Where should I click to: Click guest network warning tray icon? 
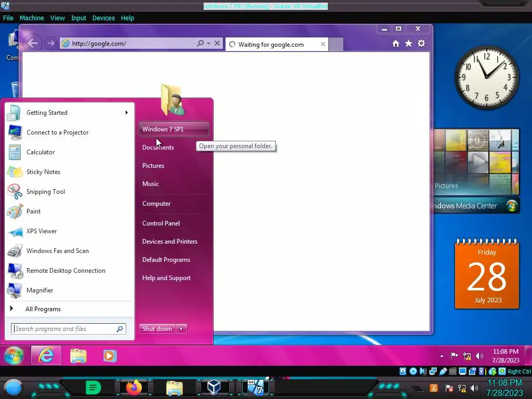tap(467, 356)
